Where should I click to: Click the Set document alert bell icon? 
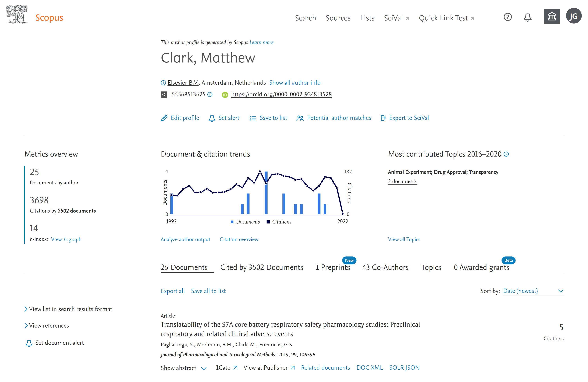pos(29,343)
